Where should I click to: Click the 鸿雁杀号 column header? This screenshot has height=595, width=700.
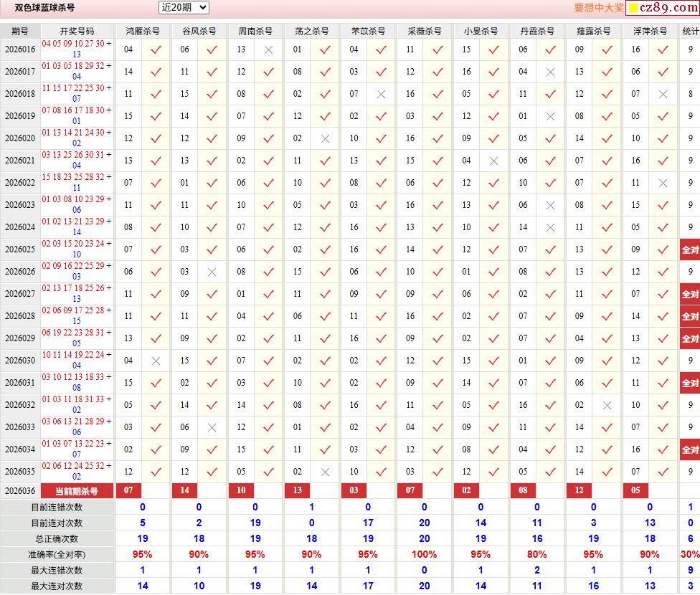143,32
